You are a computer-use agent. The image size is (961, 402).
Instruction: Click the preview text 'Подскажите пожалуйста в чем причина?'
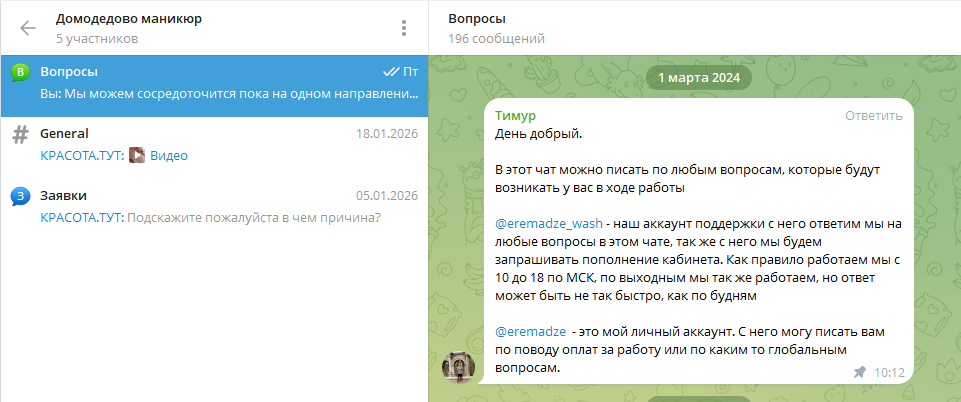point(254,218)
